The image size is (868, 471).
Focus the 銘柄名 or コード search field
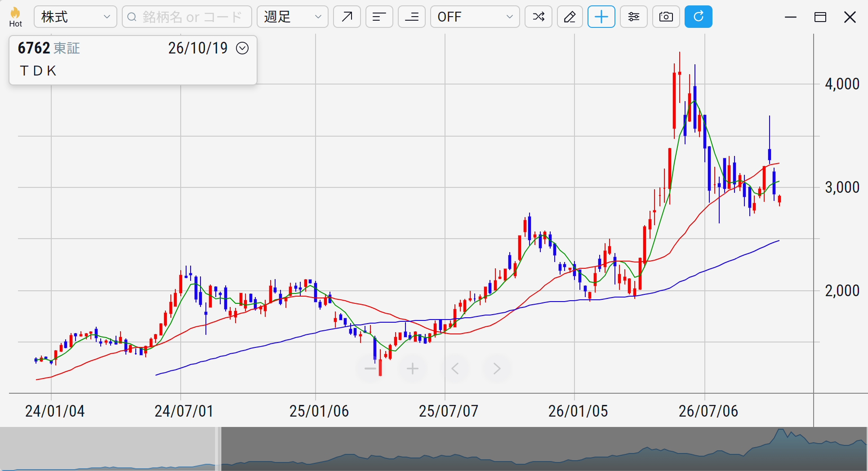(x=187, y=17)
